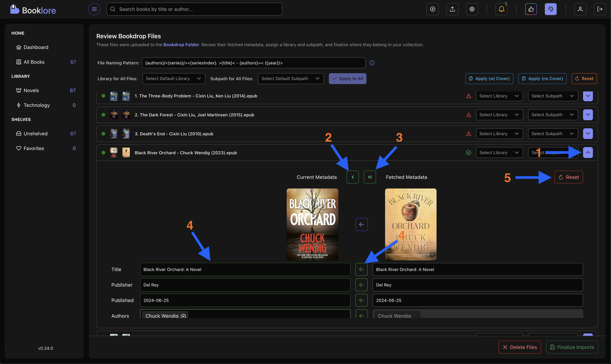
Task: Open Select Library dropdown for The Three-Body Problem
Action: tap(499, 96)
